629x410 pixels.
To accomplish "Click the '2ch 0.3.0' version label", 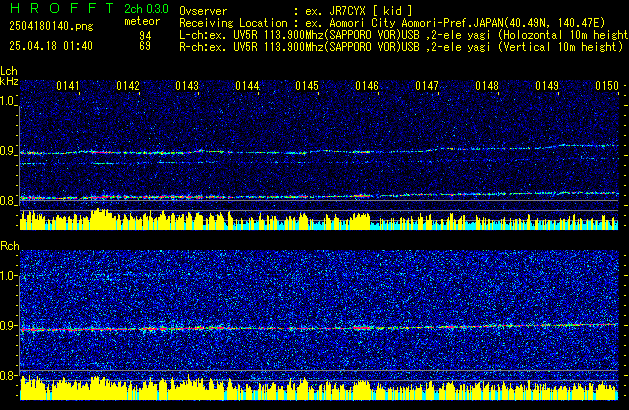I will coord(146,9).
